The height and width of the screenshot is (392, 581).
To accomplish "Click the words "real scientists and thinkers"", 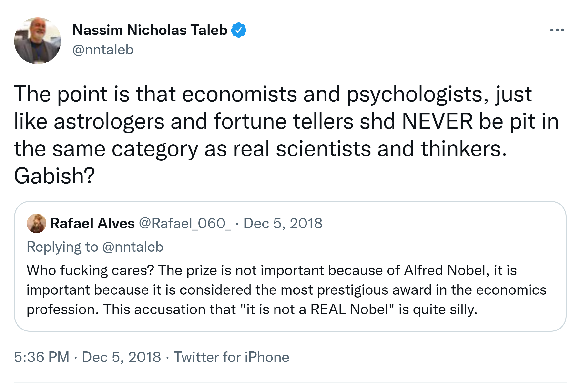I will [x=370, y=149].
